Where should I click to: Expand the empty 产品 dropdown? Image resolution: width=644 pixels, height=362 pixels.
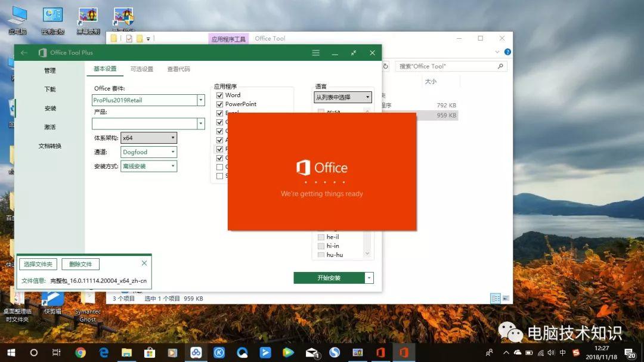click(x=201, y=123)
